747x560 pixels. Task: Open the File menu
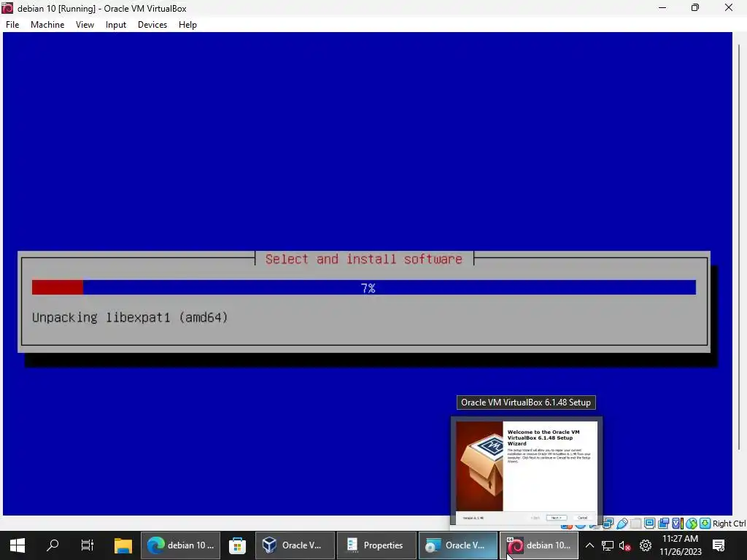(12, 25)
